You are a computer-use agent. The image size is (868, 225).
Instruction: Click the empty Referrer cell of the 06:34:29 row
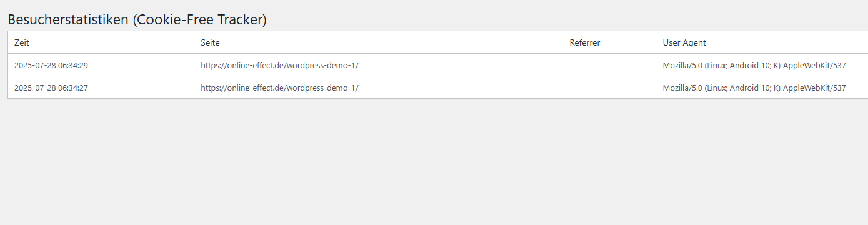pyautogui.click(x=610, y=65)
